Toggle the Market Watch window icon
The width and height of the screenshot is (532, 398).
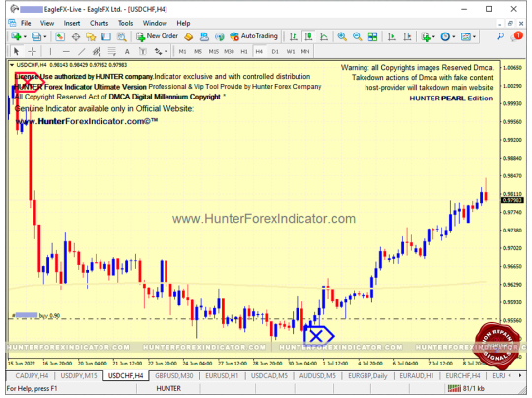60,36
